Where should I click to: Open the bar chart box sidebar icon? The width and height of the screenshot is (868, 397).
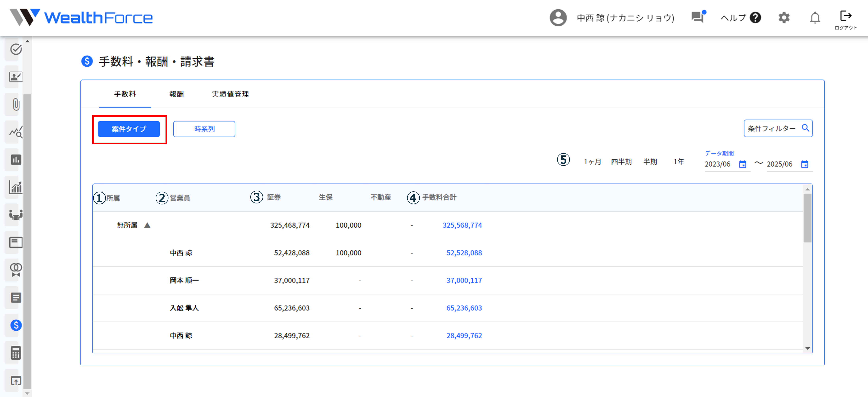[x=16, y=160]
